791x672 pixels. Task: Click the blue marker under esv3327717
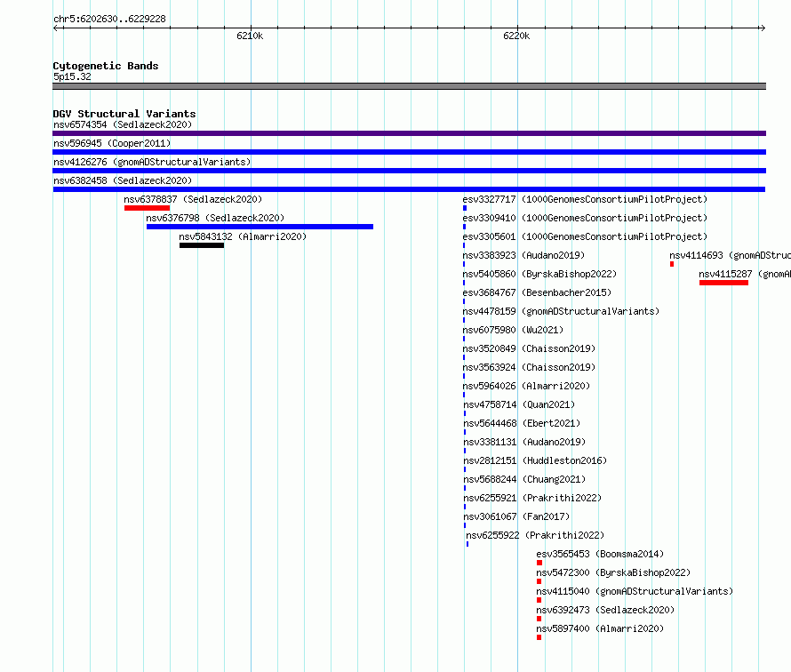465,208
